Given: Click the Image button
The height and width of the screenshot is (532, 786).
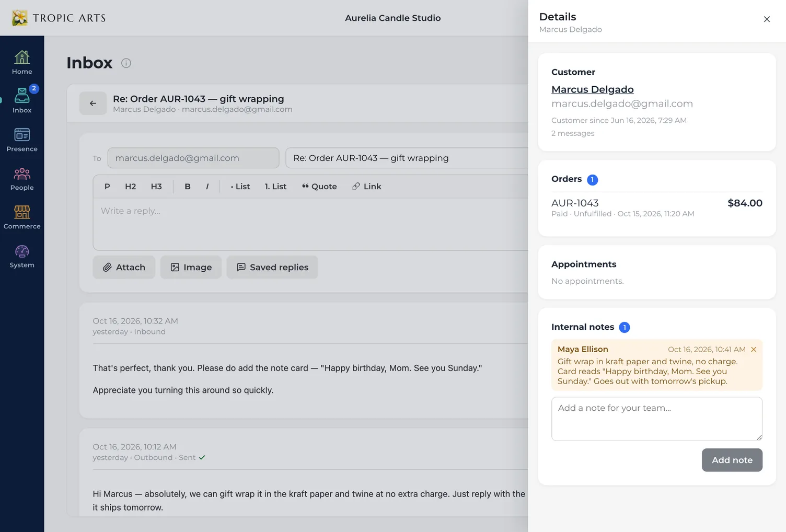Looking at the screenshot, I should pos(191,267).
